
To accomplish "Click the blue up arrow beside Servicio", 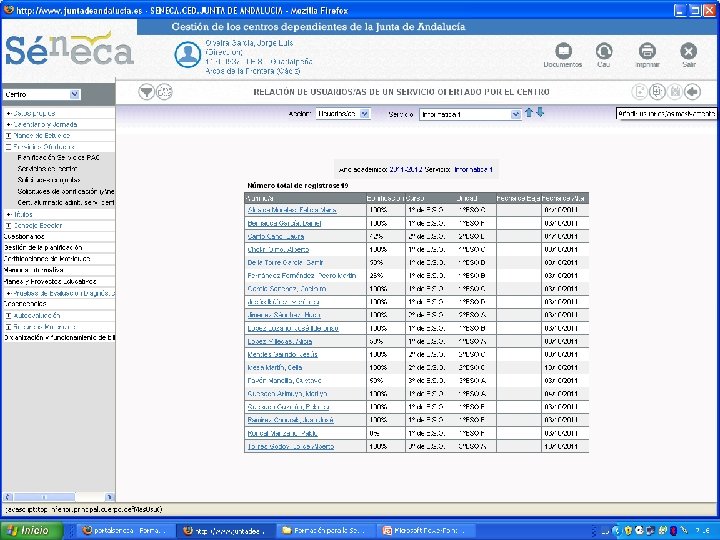I will (x=529, y=112).
